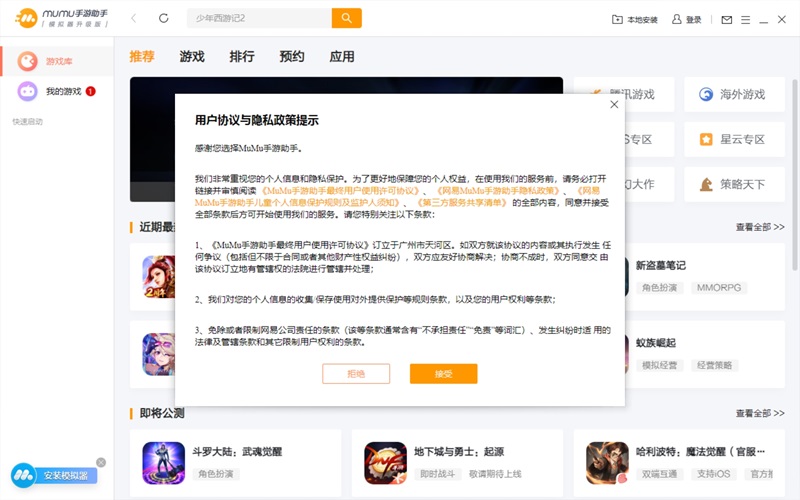Click the vertical scrollbar on the right
Screen dimensions: 800x500
[795, 175]
